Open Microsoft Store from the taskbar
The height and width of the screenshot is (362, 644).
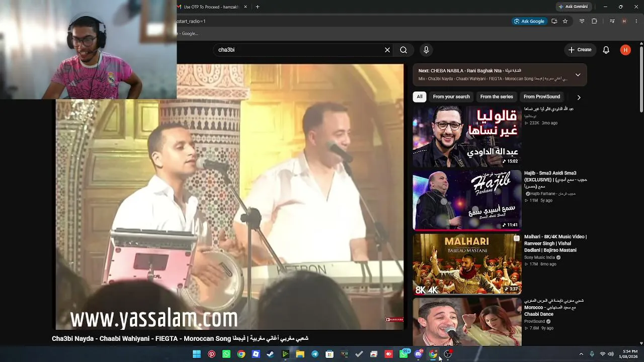[x=330, y=354]
